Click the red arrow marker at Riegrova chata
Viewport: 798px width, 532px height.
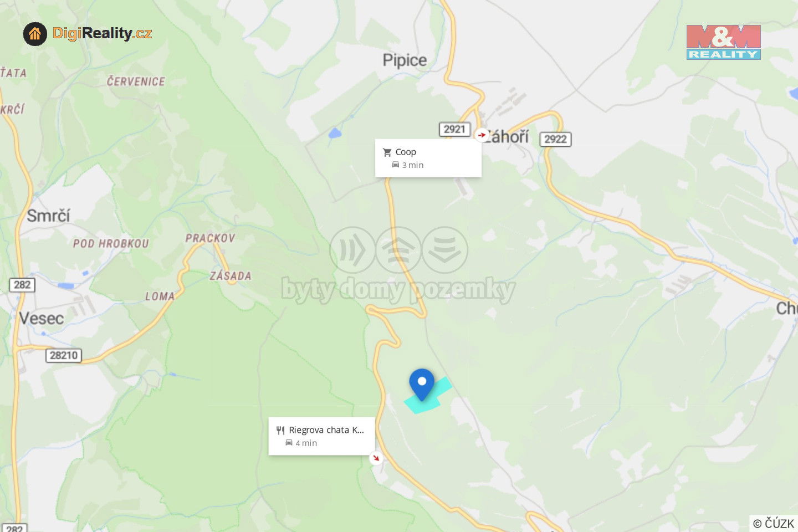click(x=376, y=458)
